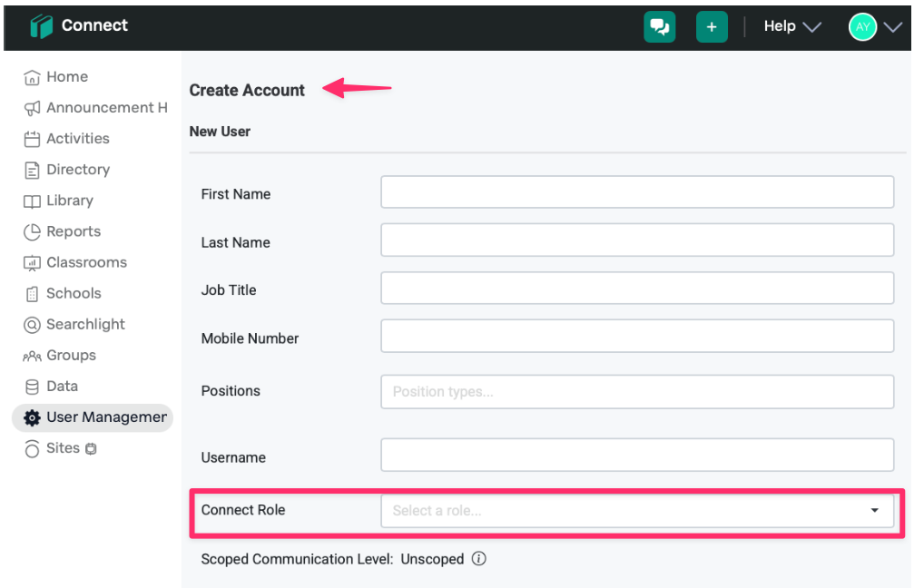This screenshot has height=588, width=924.
Task: Select User Management sidebar item
Action: coord(93,417)
